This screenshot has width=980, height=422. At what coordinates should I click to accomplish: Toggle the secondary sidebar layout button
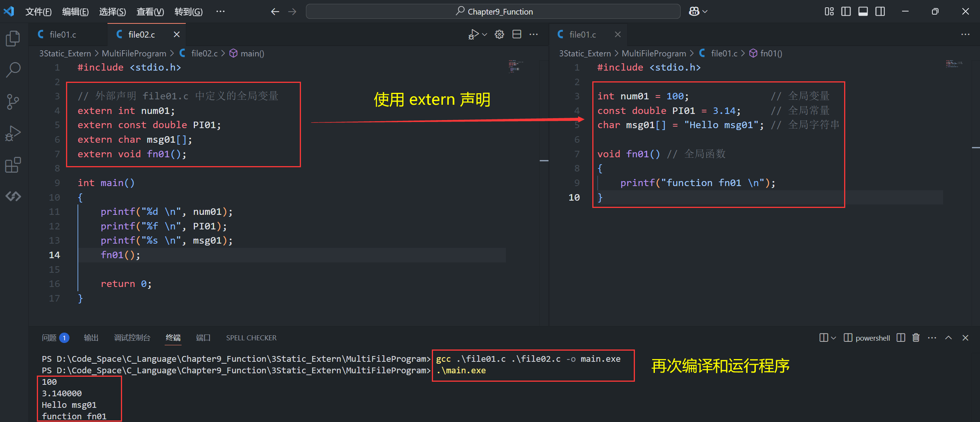[880, 12]
